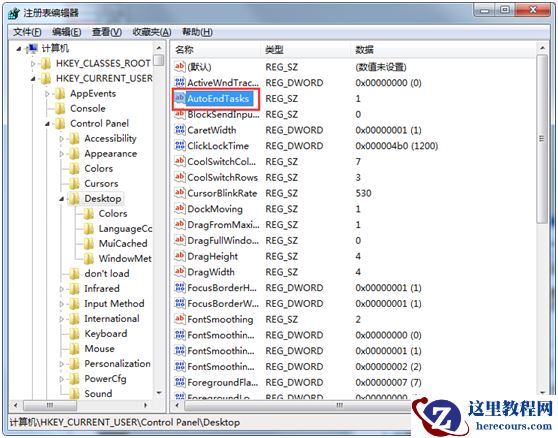558x438 pixels.
Task: Click the DragWidth string icon
Action: [180, 272]
